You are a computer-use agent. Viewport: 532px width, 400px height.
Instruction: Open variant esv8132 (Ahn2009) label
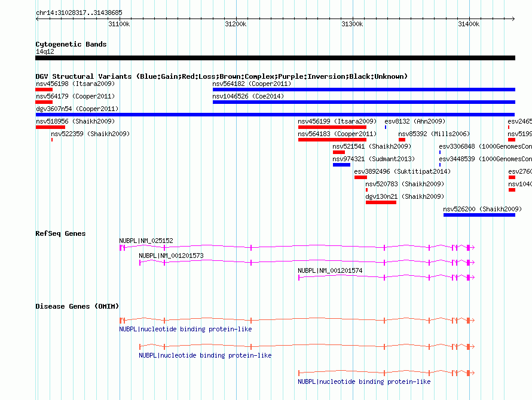[x=415, y=121]
